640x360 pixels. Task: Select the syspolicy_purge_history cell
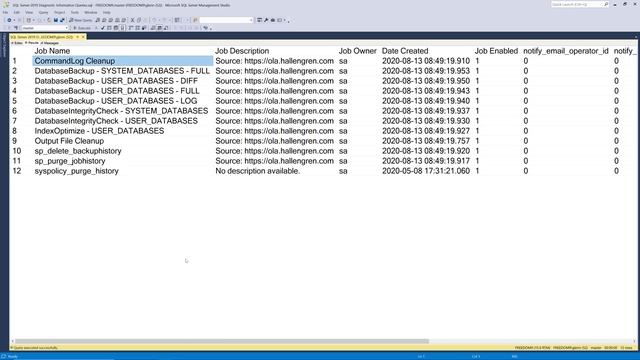click(123, 171)
